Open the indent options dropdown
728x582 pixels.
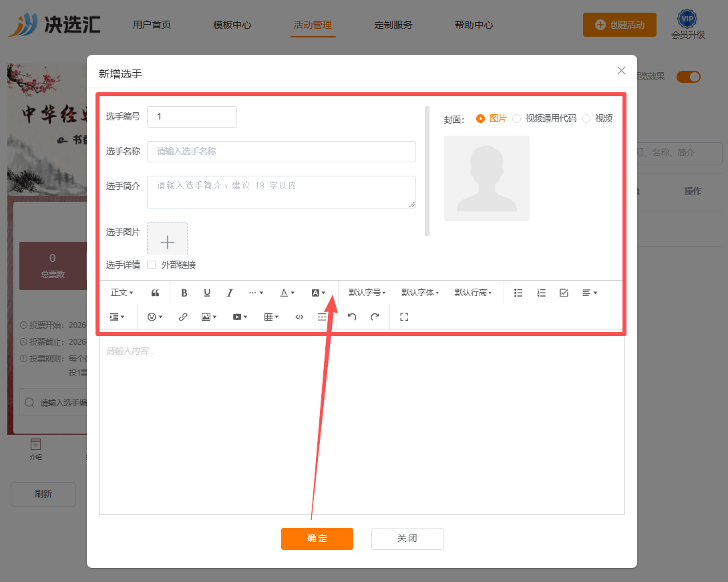(x=117, y=317)
